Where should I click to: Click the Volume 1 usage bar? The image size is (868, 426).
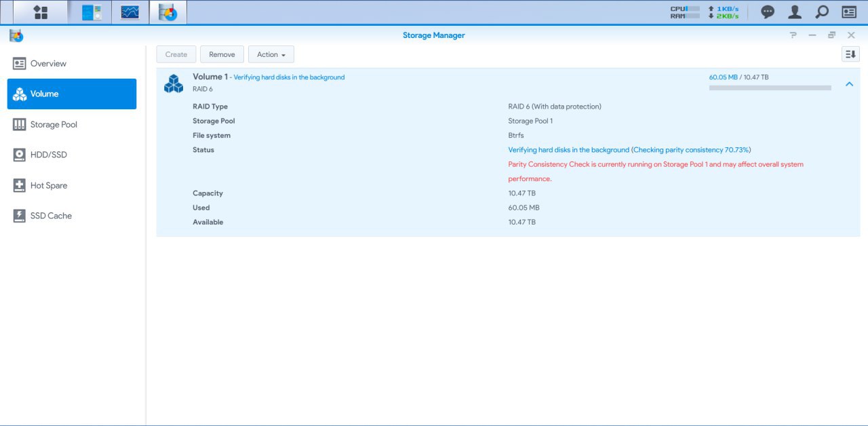(x=770, y=88)
